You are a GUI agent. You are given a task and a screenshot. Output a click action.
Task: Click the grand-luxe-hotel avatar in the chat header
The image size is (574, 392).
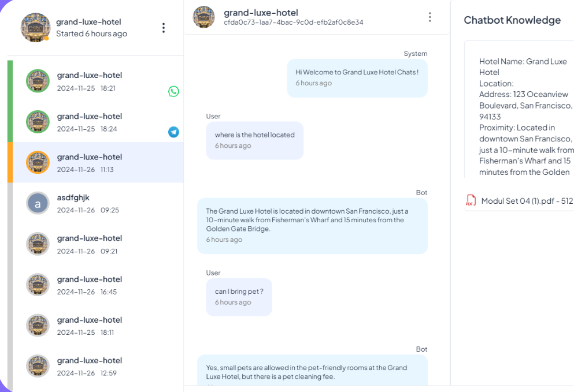click(203, 17)
